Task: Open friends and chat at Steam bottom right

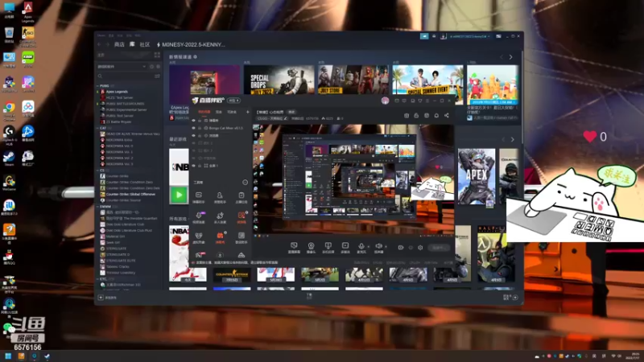Action: [510, 297]
